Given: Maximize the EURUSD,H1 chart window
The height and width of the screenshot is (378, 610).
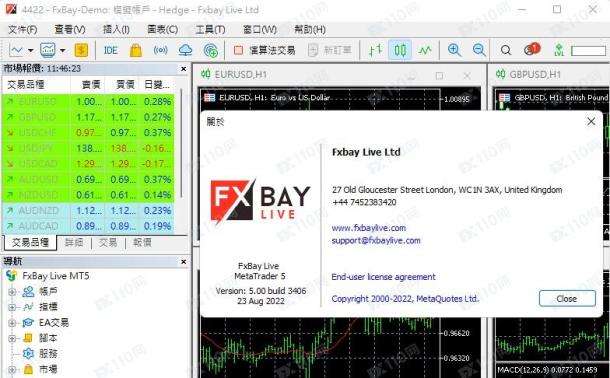Looking at the screenshot, I should (439, 75).
